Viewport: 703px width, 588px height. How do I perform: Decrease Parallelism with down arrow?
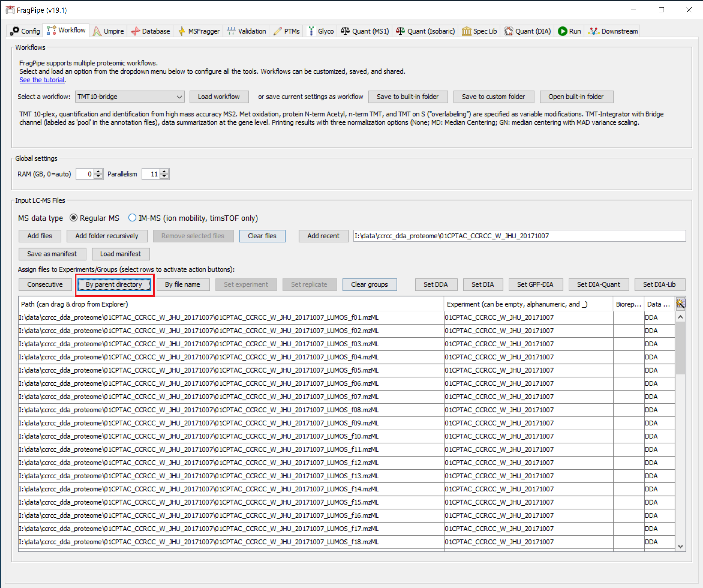165,177
